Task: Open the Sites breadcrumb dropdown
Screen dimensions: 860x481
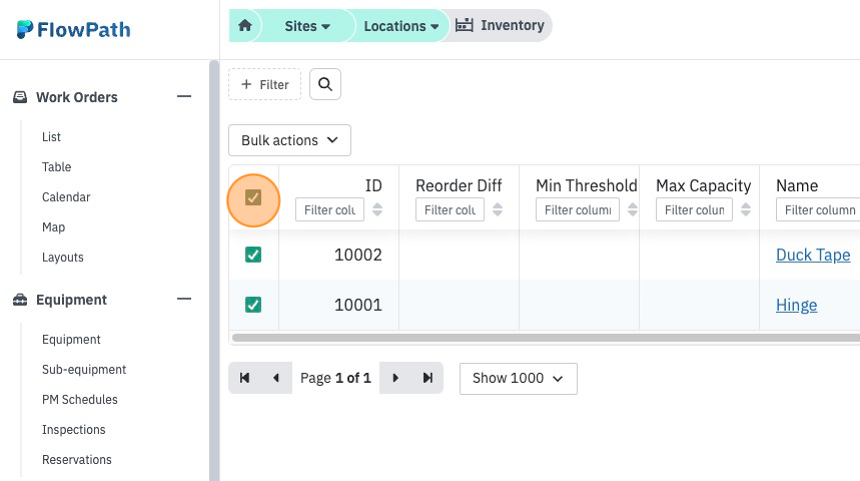Action: (307, 26)
